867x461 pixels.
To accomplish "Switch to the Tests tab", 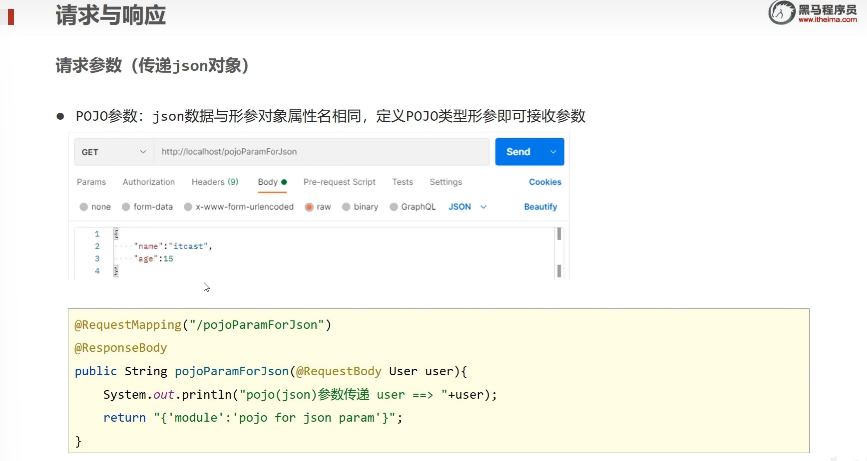I will (403, 182).
